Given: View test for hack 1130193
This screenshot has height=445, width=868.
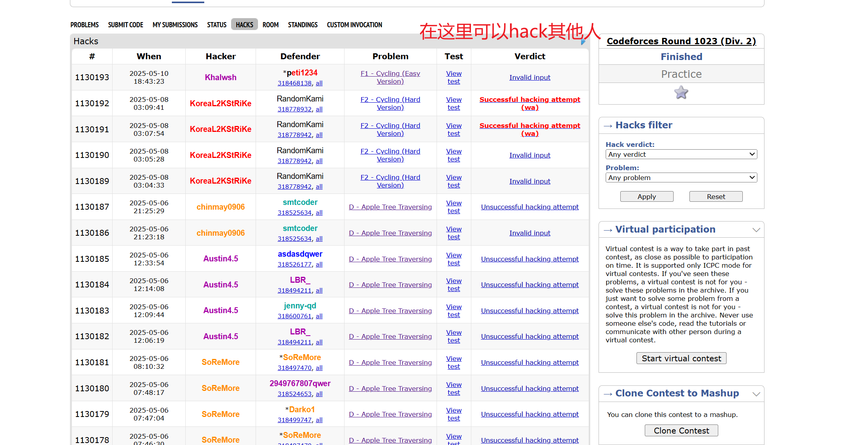Looking at the screenshot, I should tap(454, 77).
